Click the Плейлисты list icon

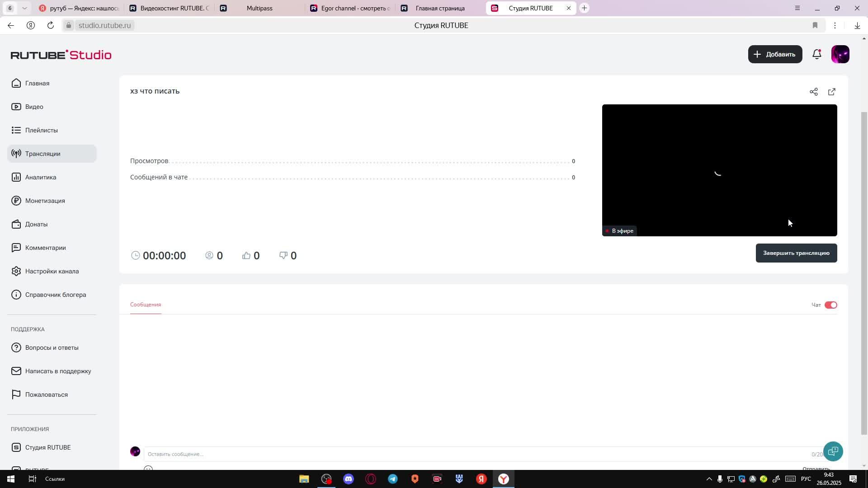tap(16, 130)
